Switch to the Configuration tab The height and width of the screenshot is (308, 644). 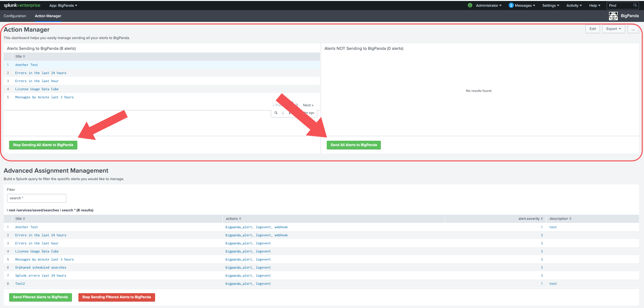pyautogui.click(x=15, y=16)
